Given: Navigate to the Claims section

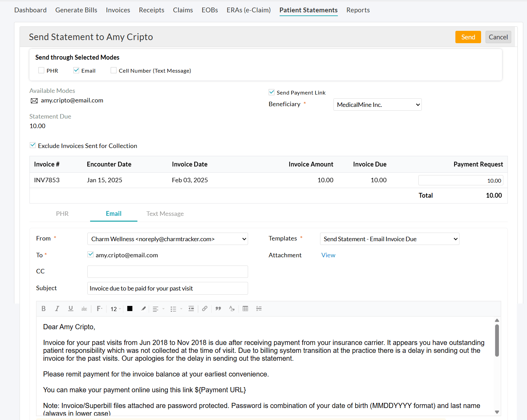Looking at the screenshot, I should tap(183, 10).
